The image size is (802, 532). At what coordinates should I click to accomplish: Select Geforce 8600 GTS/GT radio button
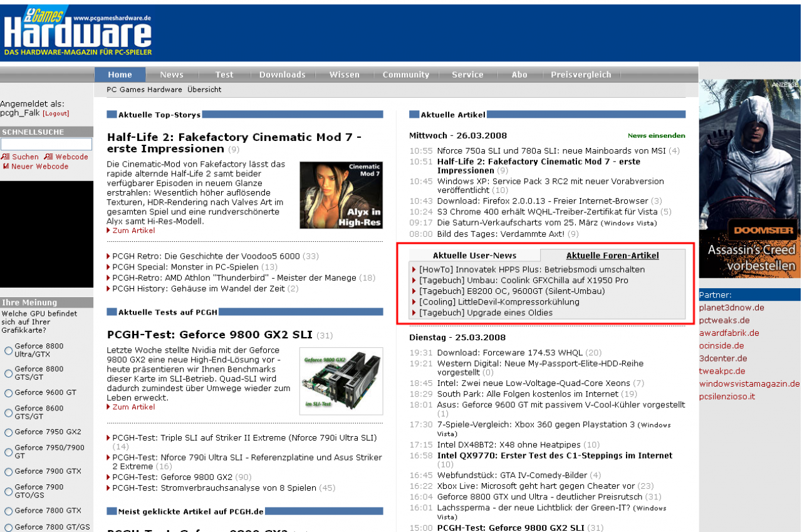(9, 413)
